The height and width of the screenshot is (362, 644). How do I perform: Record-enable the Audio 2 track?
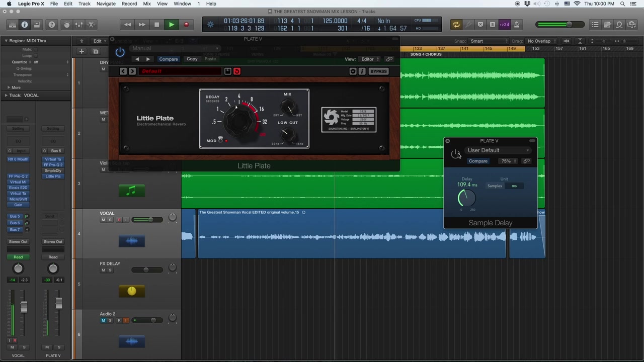119,320
